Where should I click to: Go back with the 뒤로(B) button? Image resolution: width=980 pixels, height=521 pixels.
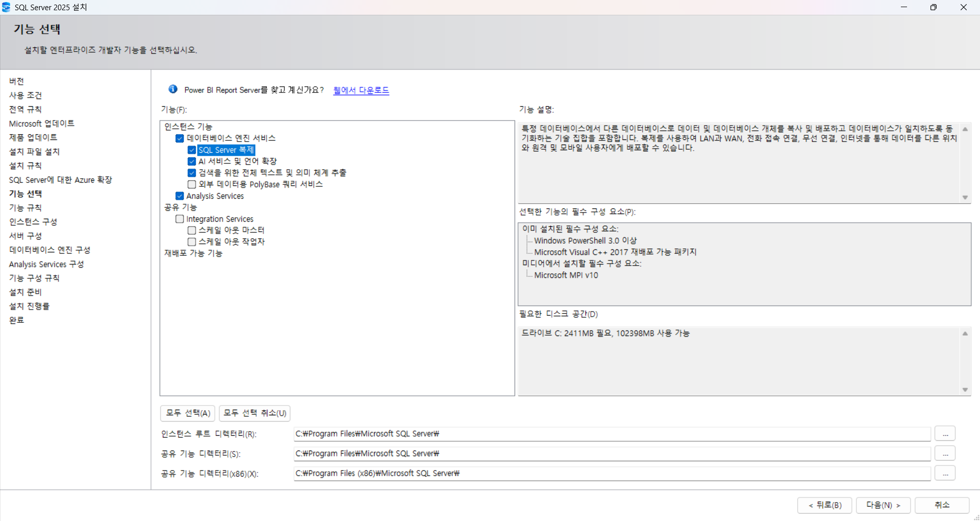(x=825, y=505)
